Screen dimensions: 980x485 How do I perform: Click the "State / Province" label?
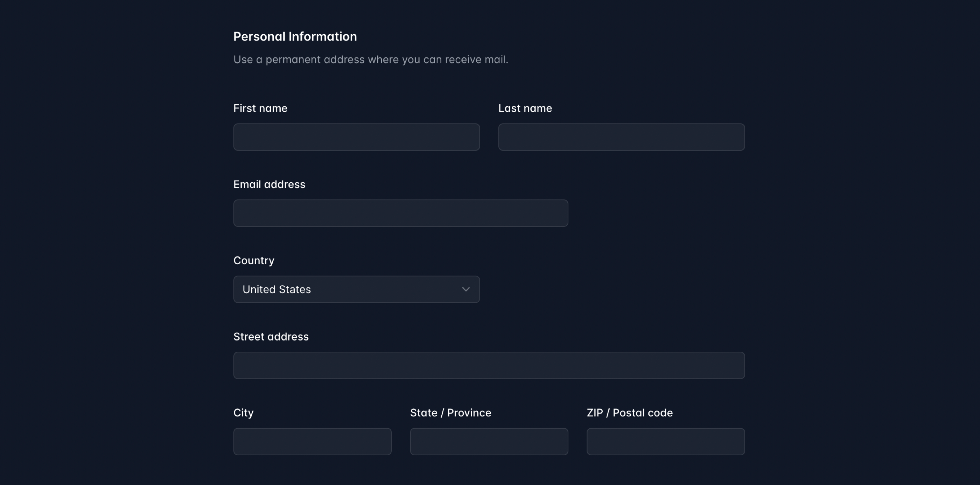450,413
